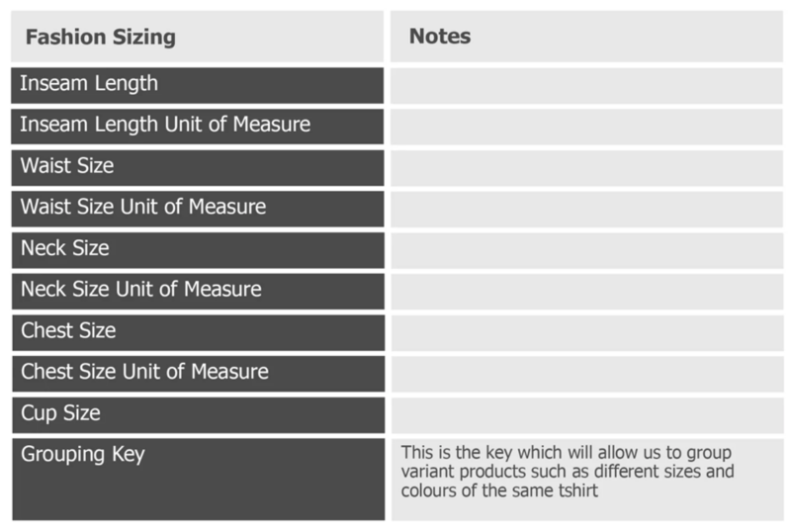Image resolution: width=791 pixels, height=532 pixels.
Task: Click the Grouping Key notes description text
Action: (567, 472)
